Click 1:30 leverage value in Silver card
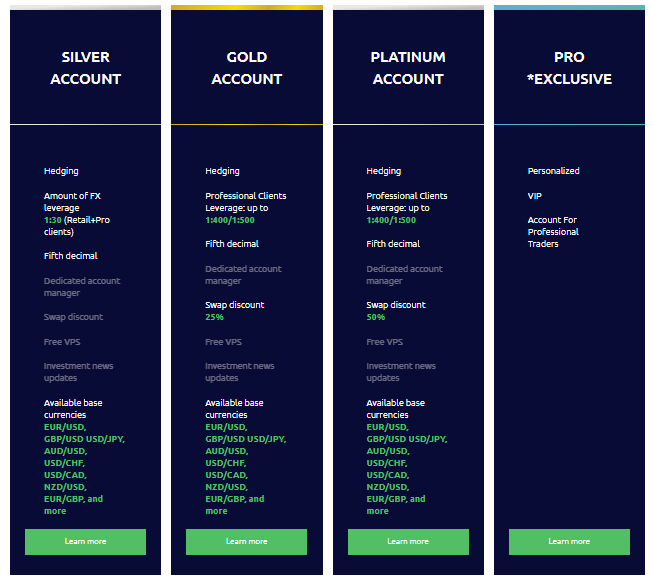This screenshot has width=653, height=581. coord(52,220)
